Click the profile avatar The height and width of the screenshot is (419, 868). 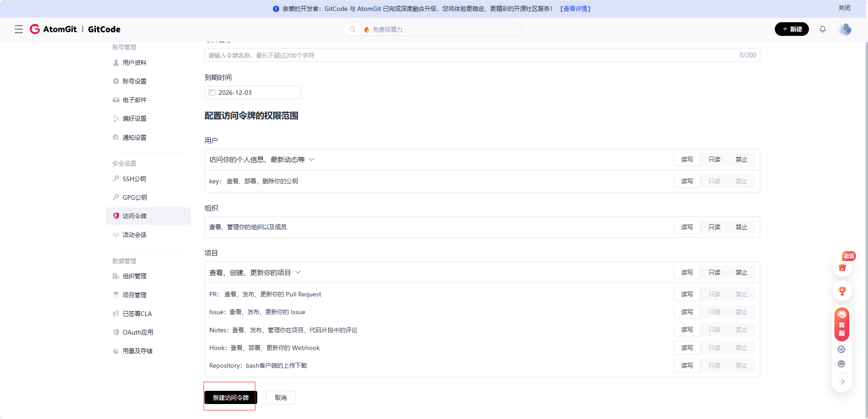tap(844, 29)
